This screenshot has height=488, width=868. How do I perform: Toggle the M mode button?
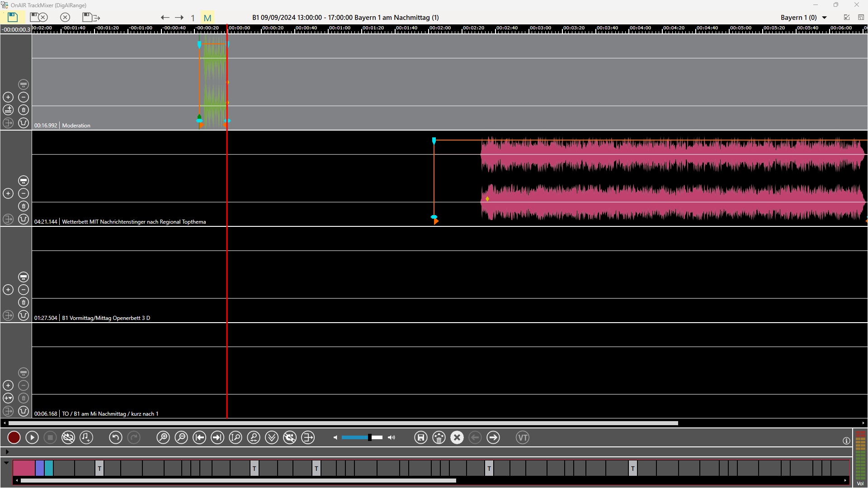208,18
